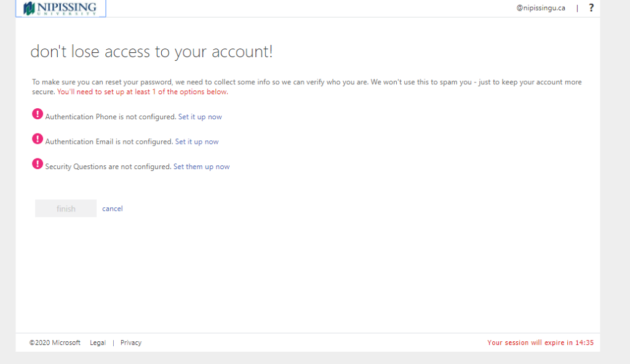Click the cancel link
630x364 pixels.
(113, 208)
